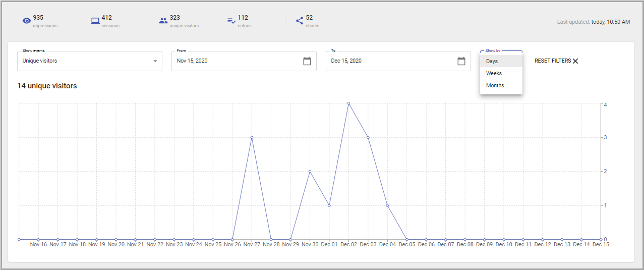Click the Last updated today 10:50 AM text
The image size is (644, 270).
(594, 22)
